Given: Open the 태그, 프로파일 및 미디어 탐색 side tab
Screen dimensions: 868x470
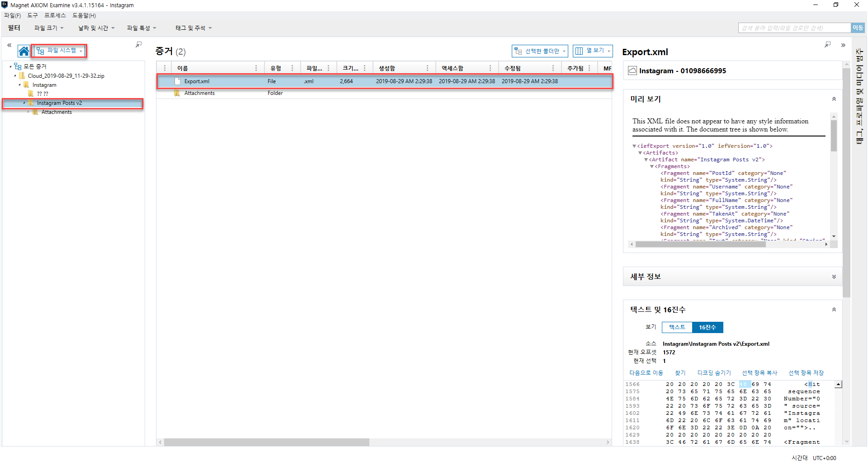Looking at the screenshot, I should pos(859,96).
